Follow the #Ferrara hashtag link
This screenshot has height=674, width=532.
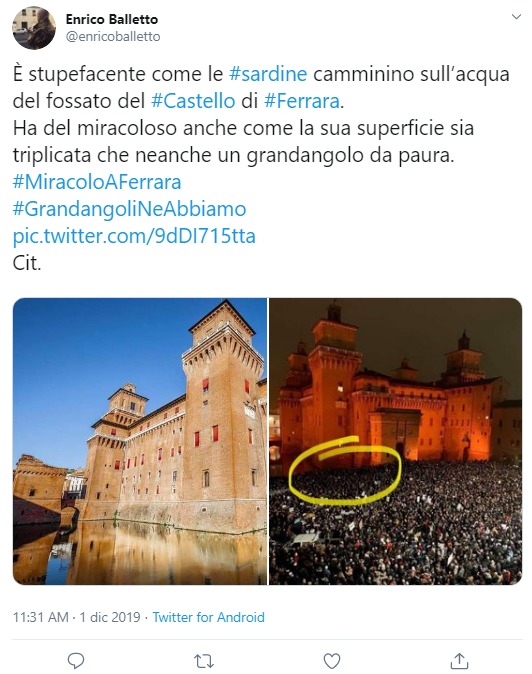coord(302,101)
